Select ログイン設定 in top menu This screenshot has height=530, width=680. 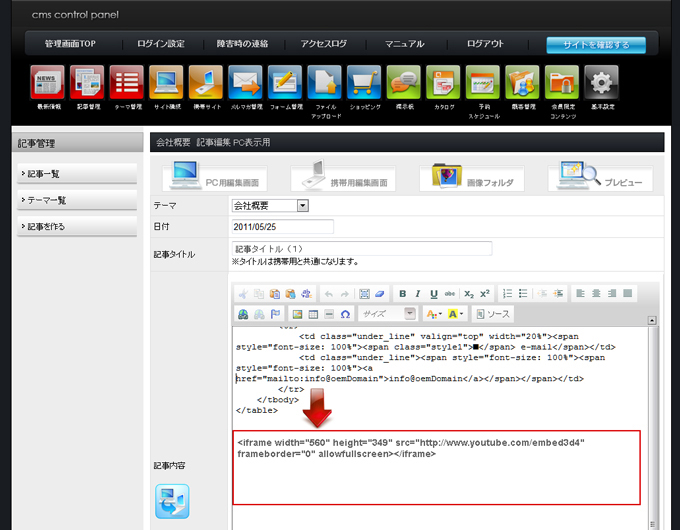161,44
